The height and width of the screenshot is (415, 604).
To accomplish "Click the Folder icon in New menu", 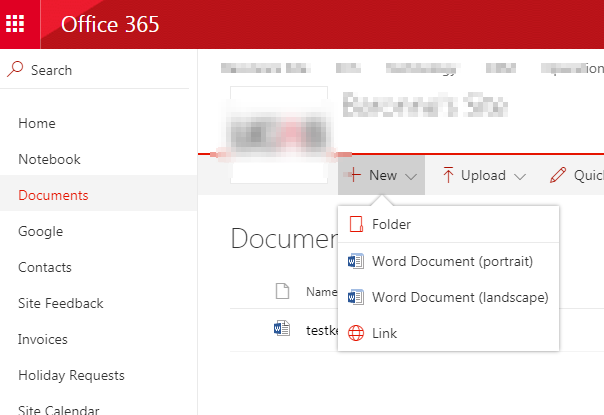I will [x=356, y=224].
